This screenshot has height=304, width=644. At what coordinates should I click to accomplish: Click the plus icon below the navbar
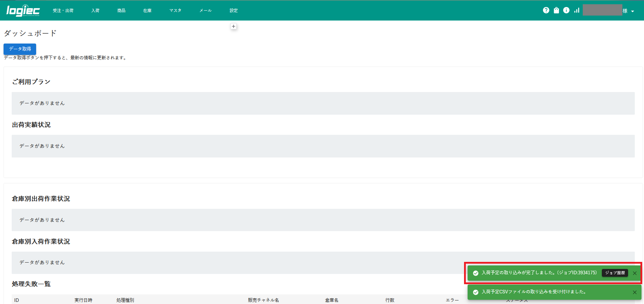coord(233,27)
